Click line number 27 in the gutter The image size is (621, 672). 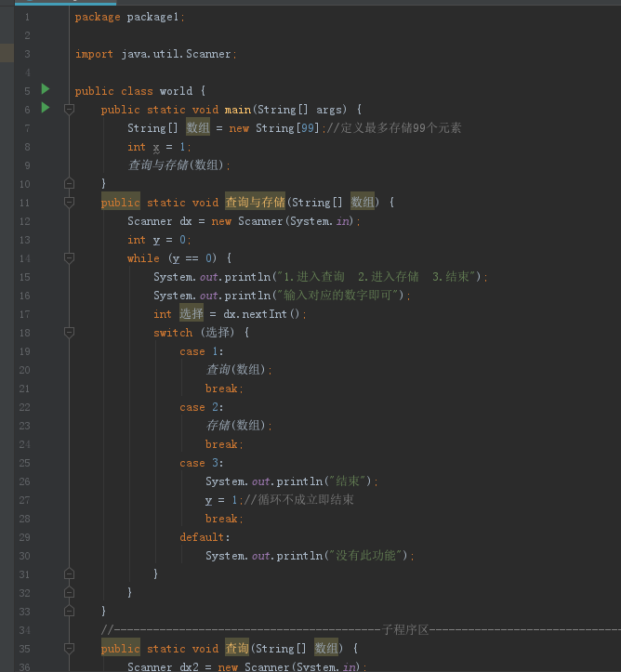tap(23, 500)
